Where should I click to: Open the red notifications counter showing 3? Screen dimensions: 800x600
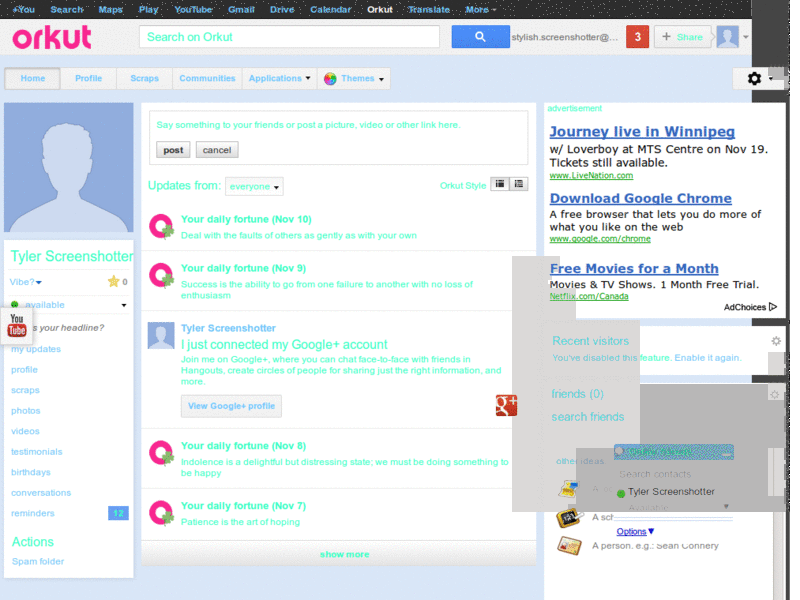click(637, 37)
